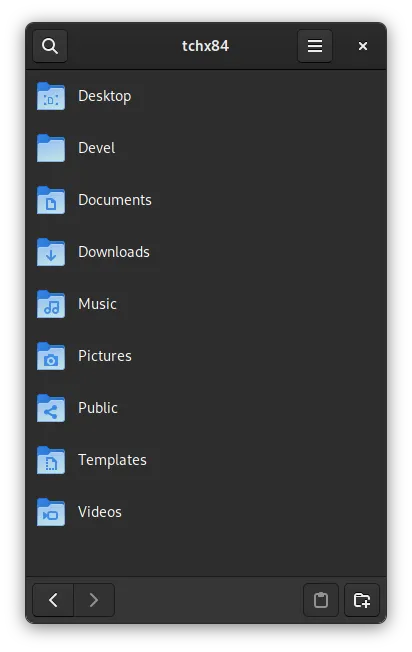
Task: Click the Public share folder icon
Action: [x=51, y=408]
